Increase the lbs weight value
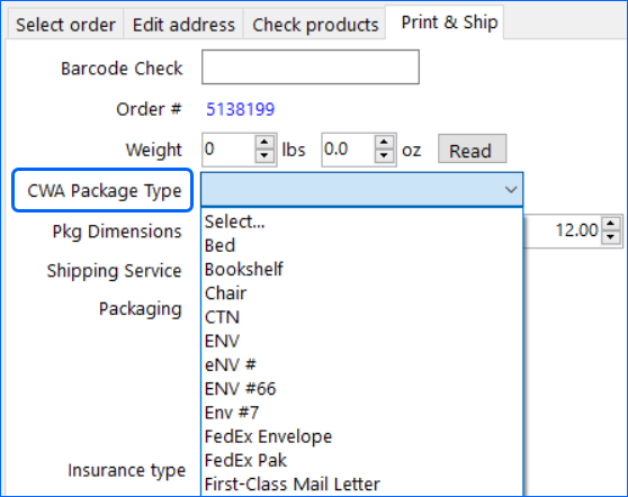The image size is (628, 497). (265, 144)
